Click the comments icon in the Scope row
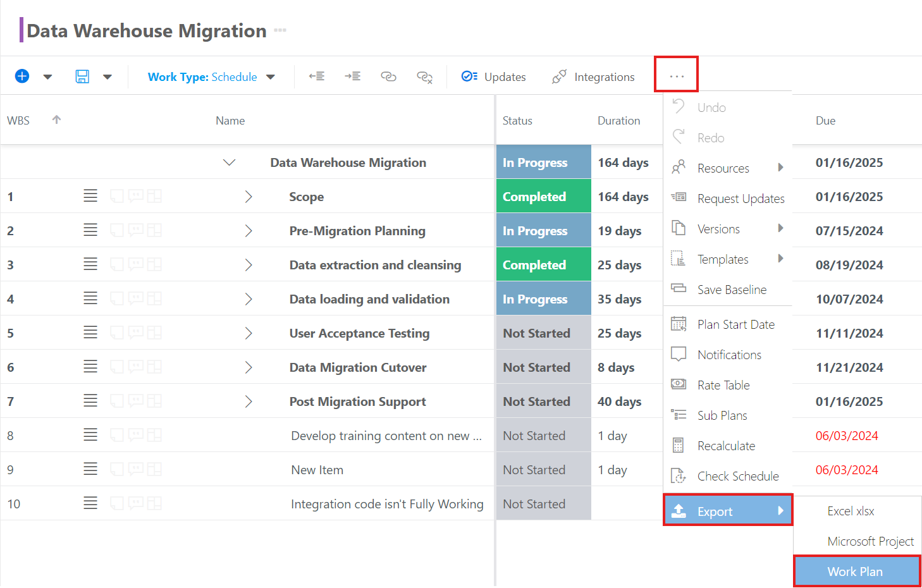Image resolution: width=922 pixels, height=588 pixels. click(135, 196)
